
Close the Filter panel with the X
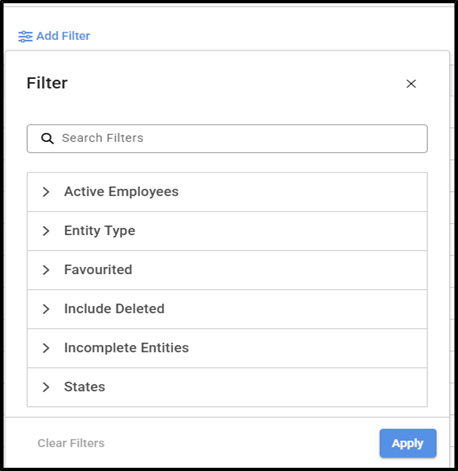(x=411, y=84)
